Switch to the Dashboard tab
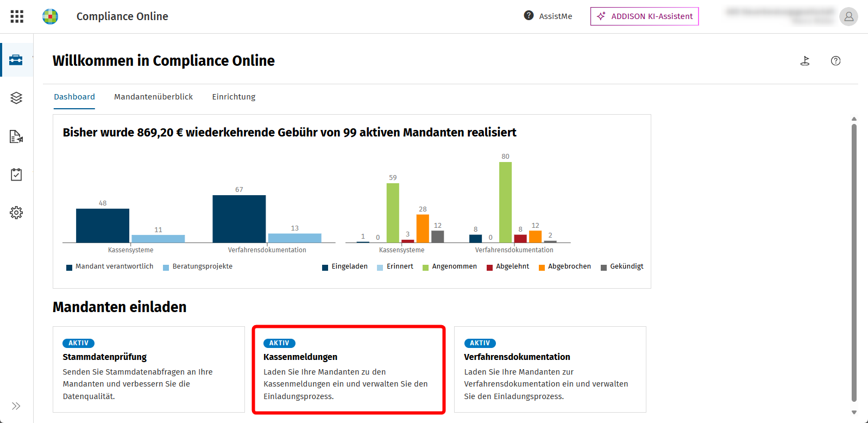Image resolution: width=868 pixels, height=423 pixels. 74,97
